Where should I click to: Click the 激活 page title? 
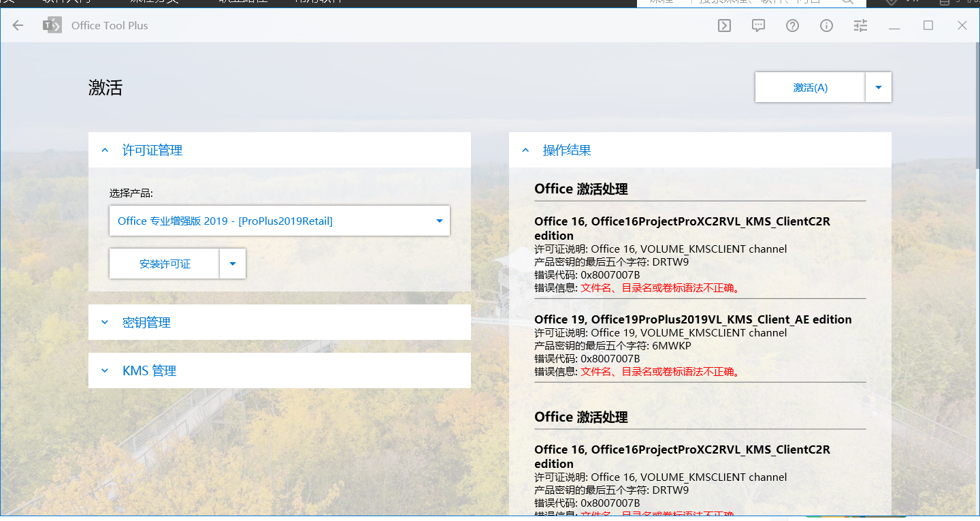pos(105,87)
